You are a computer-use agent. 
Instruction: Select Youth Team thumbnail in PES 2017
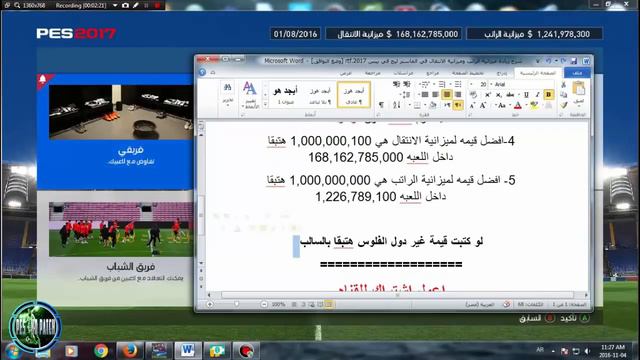point(121,229)
